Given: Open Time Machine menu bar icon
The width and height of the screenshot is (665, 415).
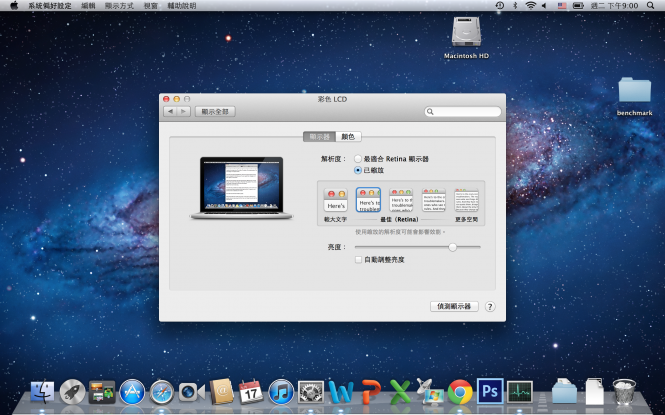Looking at the screenshot, I should pyautogui.click(x=500, y=6).
